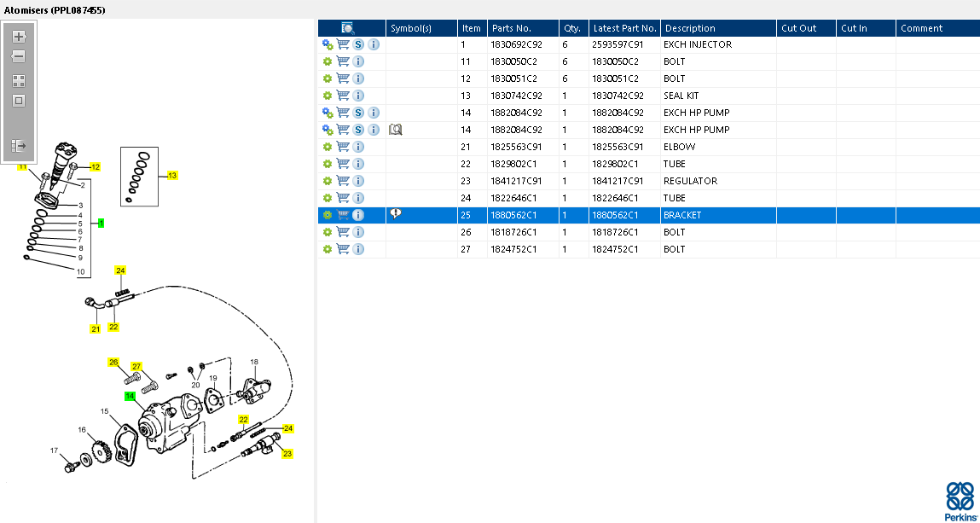The height and width of the screenshot is (523, 980).
Task: Click the green gear icon for REGULATOR row
Action: point(327,181)
